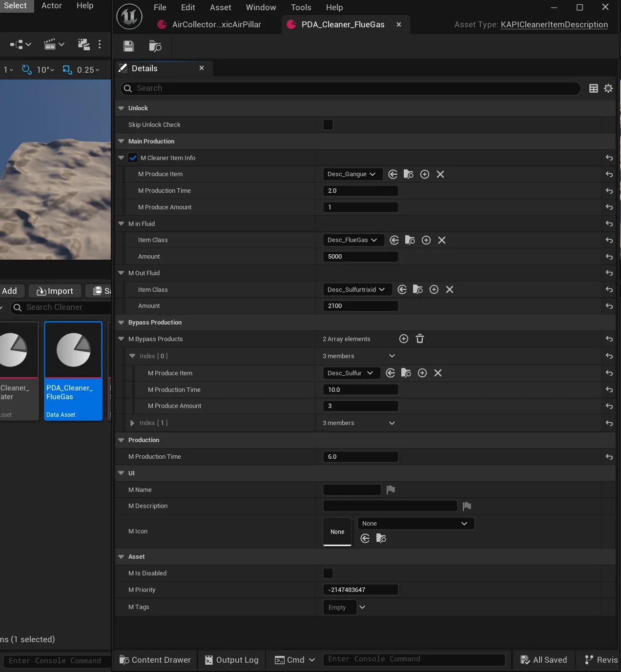Toggle the Details property matrix table icon
The image size is (621, 672).
click(x=594, y=88)
